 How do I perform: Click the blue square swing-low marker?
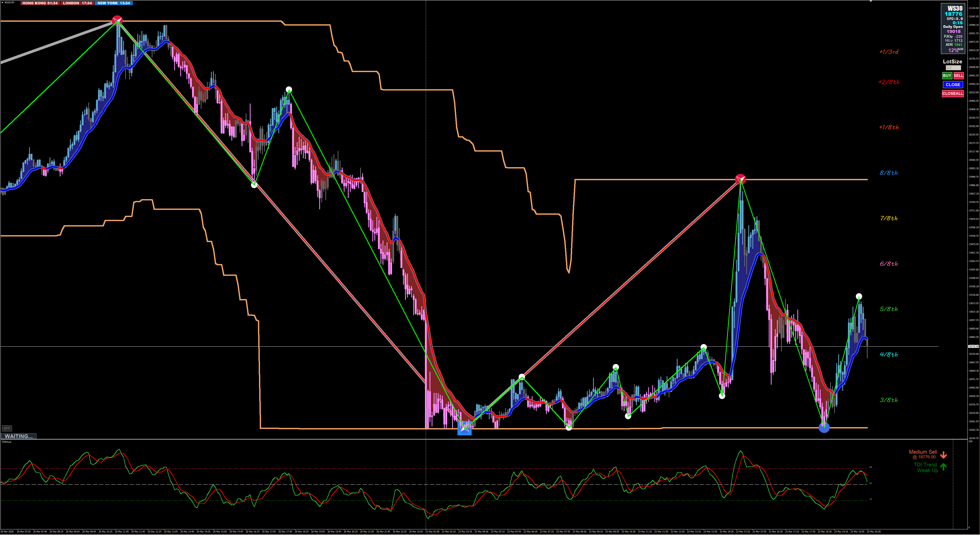coord(464,429)
